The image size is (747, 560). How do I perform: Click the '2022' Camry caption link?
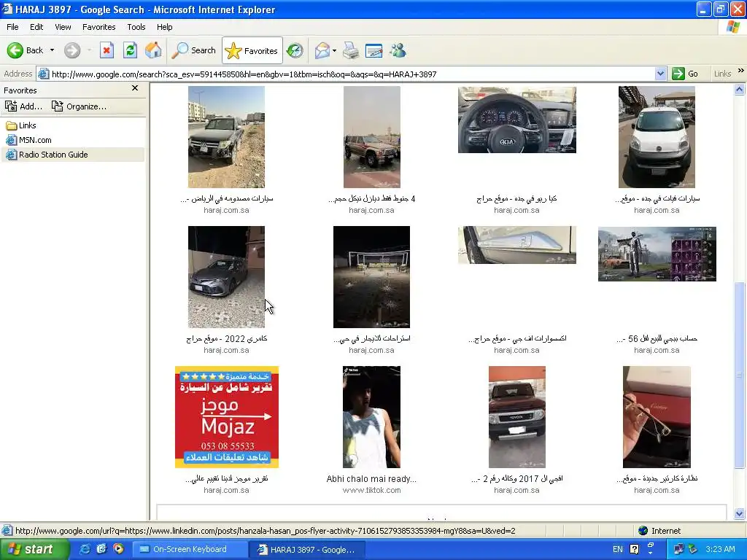click(226, 338)
